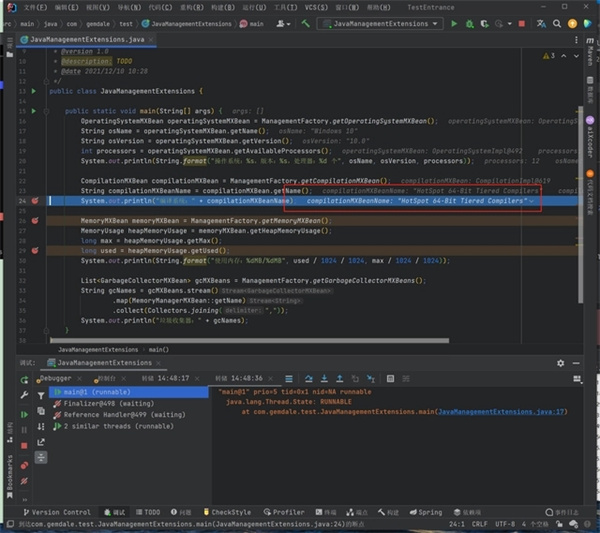Jump to the previous highlighted warning arrow
Screen dimensions: 600x533
564,56
